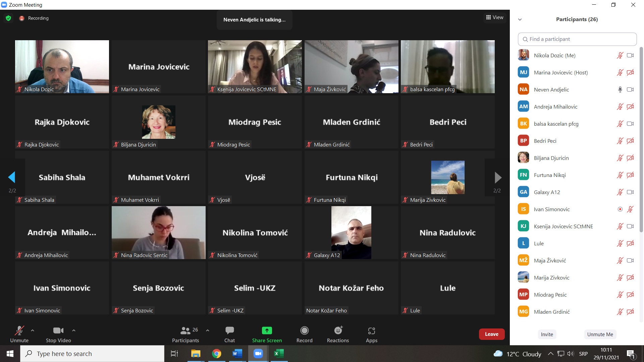The height and width of the screenshot is (362, 644).
Task: Toggle Miodrag Pesic muted microphone icon
Action: [x=620, y=295]
